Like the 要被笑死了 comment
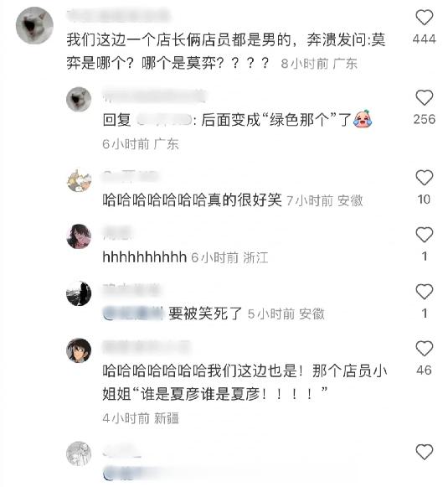This screenshot has width=448, height=487. pyautogui.click(x=424, y=292)
